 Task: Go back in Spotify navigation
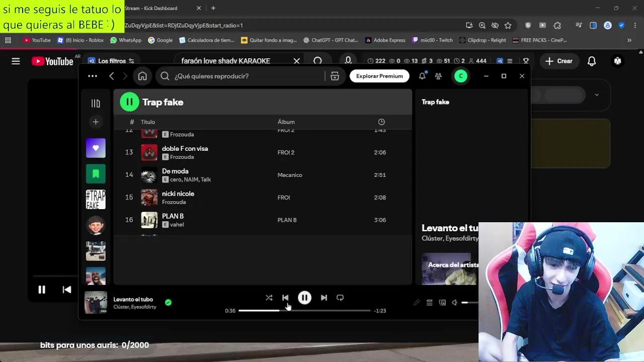pos(112,76)
